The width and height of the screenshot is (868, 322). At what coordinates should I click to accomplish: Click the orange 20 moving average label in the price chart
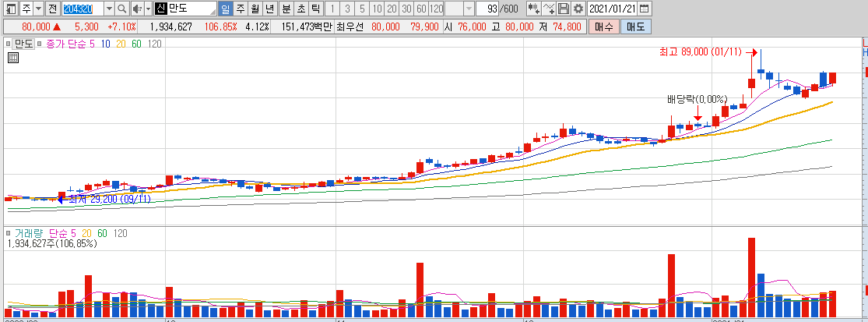(121, 44)
